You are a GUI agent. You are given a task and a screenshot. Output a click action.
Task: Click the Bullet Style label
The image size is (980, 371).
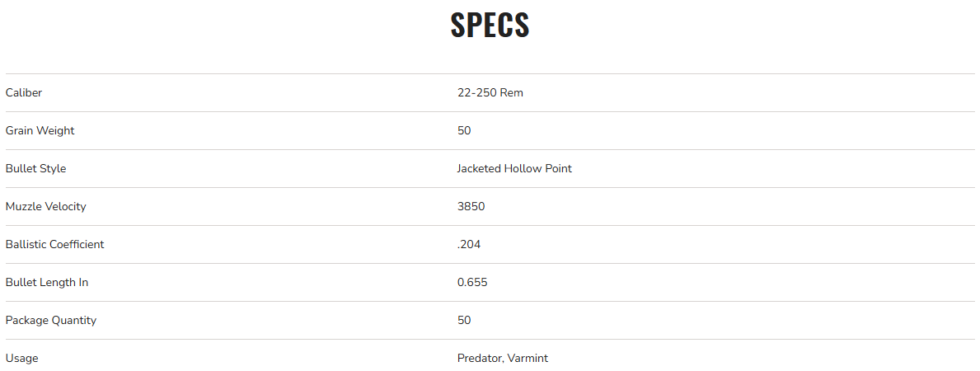[x=35, y=168]
